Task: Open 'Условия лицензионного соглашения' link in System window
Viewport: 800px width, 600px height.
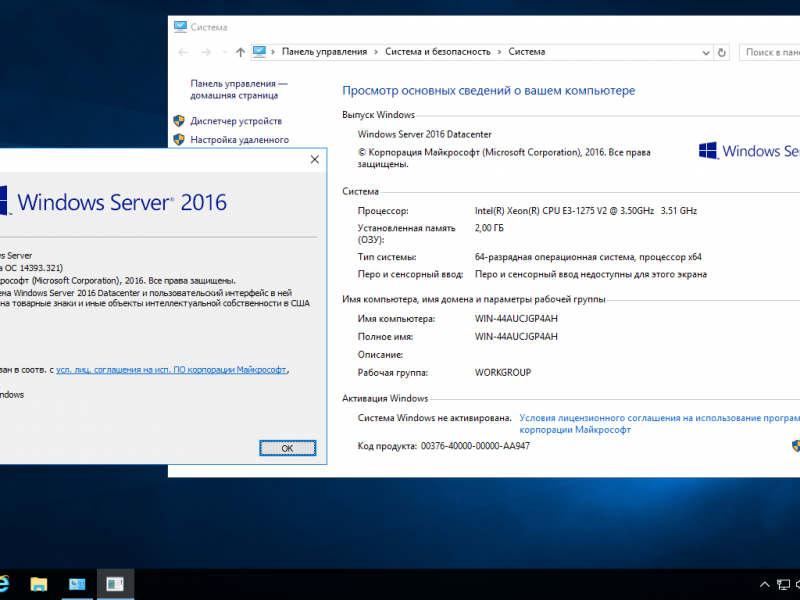Action: tap(659, 423)
